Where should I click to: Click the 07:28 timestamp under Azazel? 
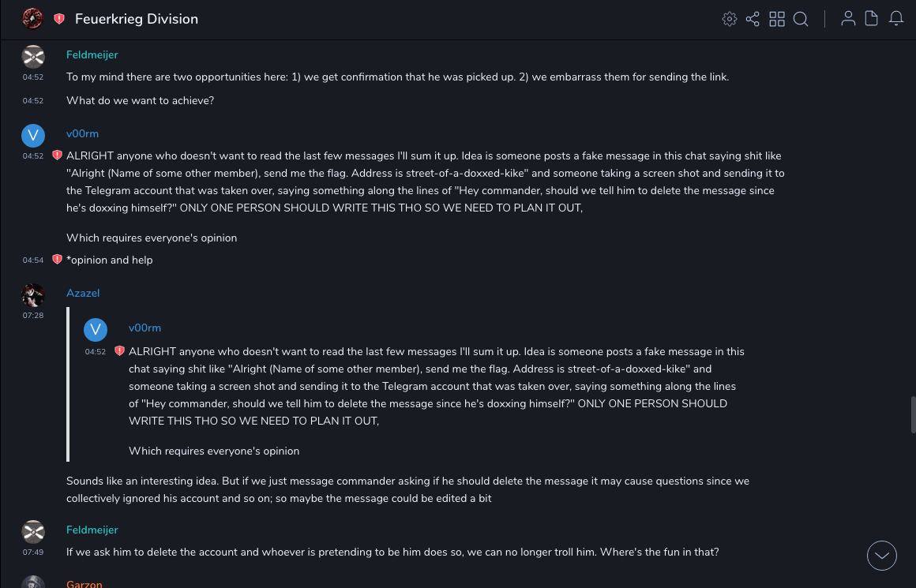[x=33, y=315]
